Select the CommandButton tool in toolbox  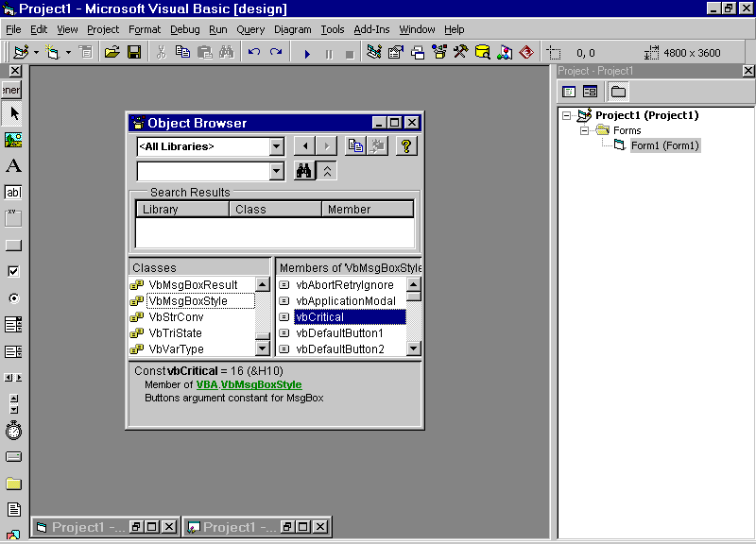click(x=13, y=246)
